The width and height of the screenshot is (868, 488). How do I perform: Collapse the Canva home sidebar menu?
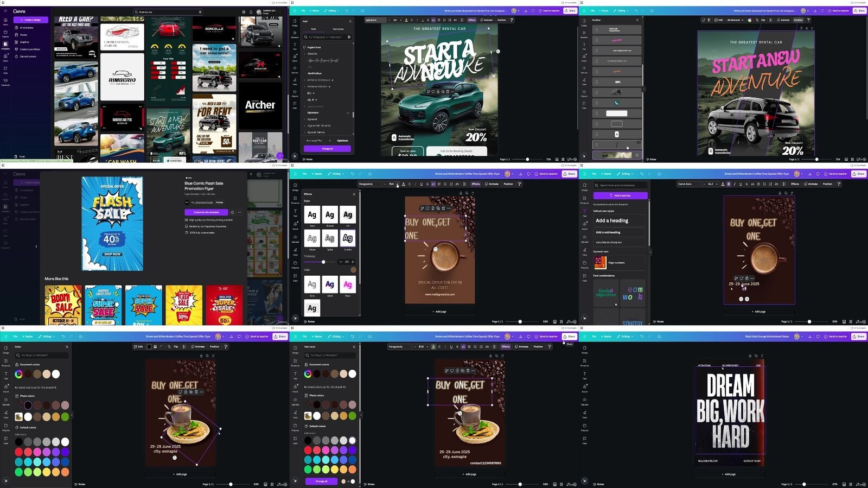pos(5,11)
